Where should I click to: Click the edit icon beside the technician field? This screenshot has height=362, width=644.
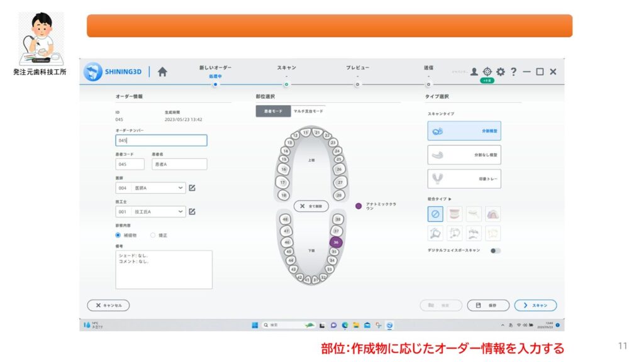(x=192, y=212)
